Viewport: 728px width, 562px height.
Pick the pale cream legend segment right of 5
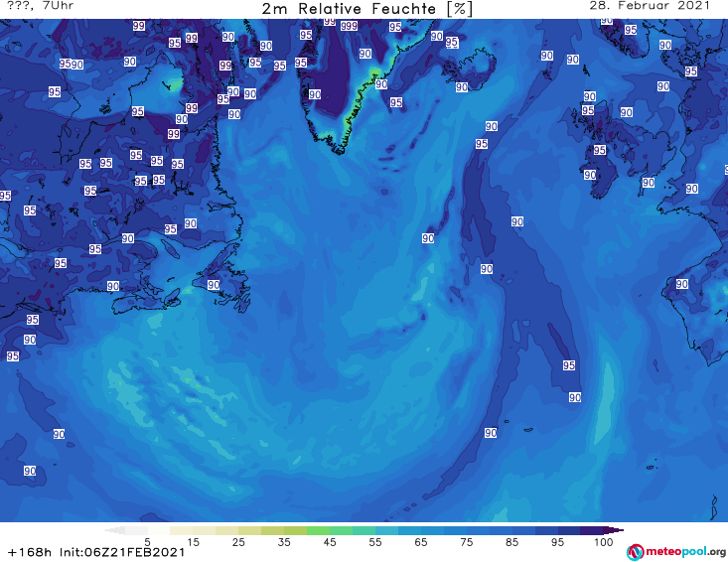coord(158,530)
